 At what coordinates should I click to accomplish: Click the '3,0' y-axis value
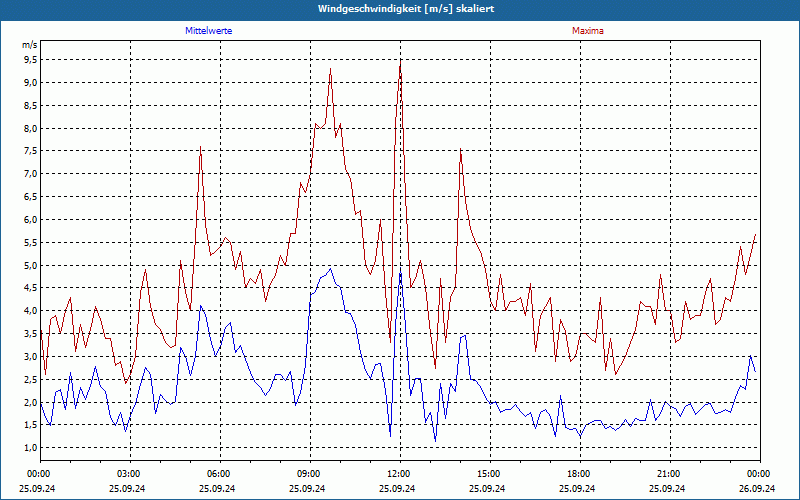coord(31,356)
